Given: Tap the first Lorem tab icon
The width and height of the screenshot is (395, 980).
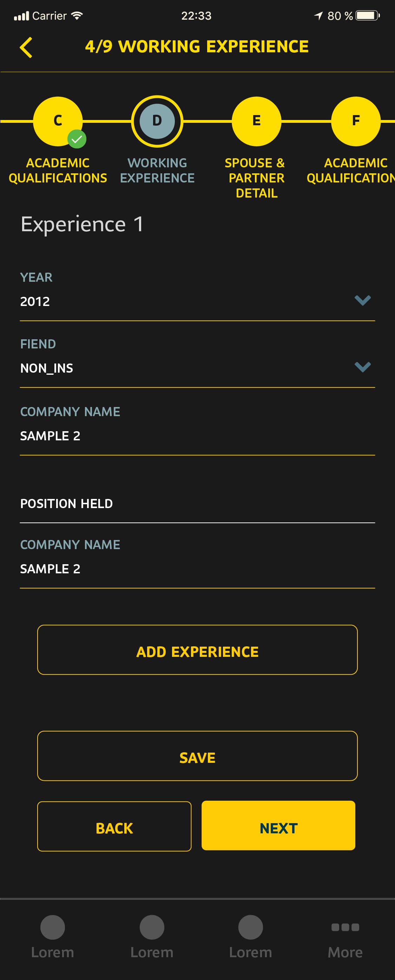Looking at the screenshot, I should click(x=53, y=927).
